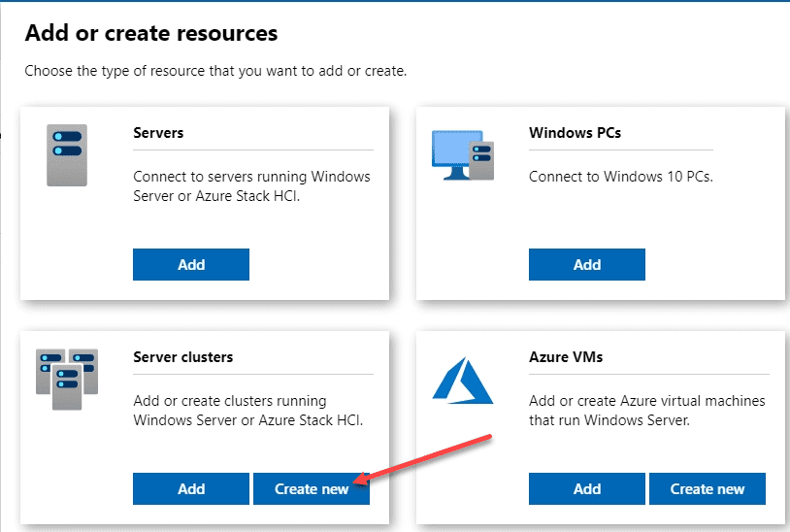Click the Server clusters icon
The height and width of the screenshot is (532, 790).
(x=67, y=379)
